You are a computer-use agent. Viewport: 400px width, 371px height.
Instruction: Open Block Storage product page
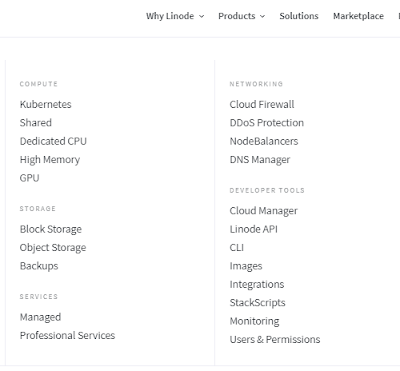click(x=51, y=229)
